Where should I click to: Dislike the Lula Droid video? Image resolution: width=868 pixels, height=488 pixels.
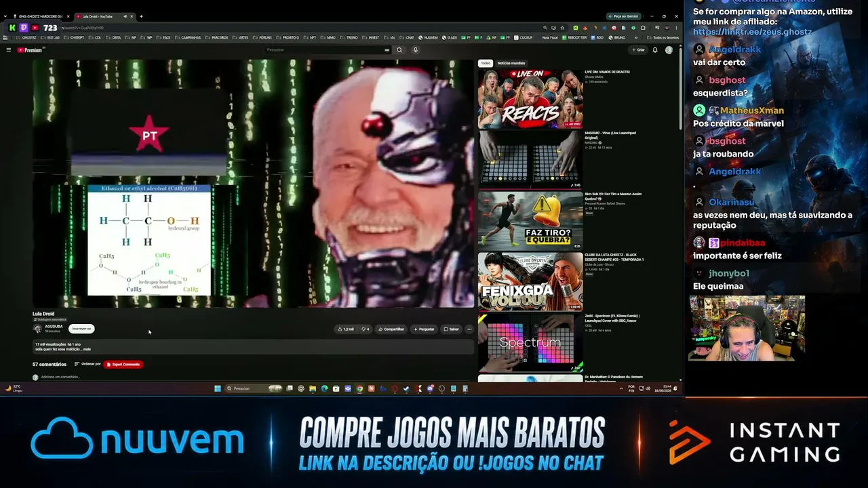coord(365,329)
